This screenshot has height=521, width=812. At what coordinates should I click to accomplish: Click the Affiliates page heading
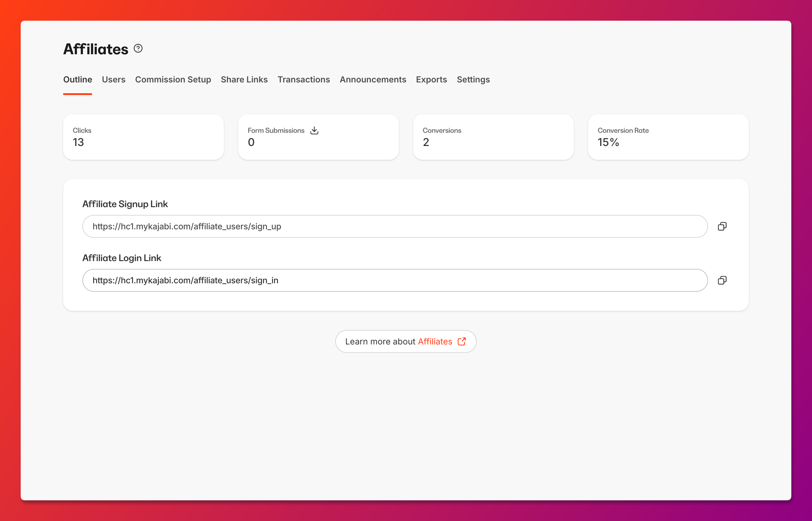click(x=96, y=49)
